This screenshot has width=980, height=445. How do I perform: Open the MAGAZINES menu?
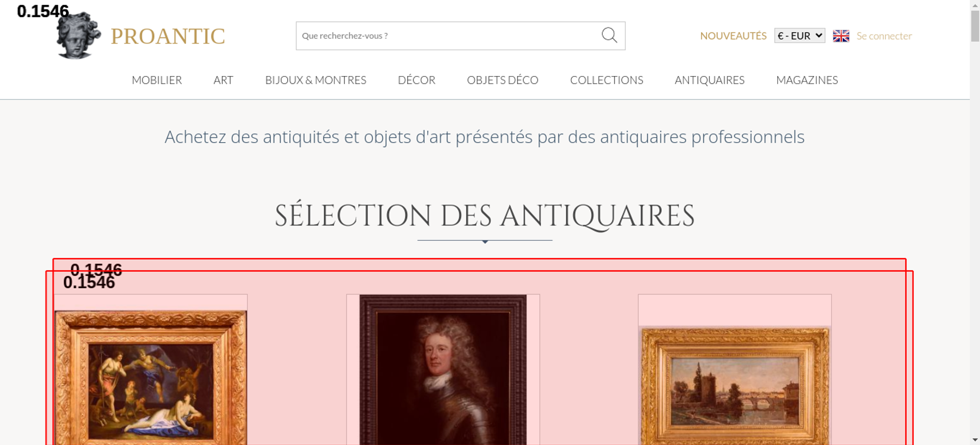click(807, 80)
